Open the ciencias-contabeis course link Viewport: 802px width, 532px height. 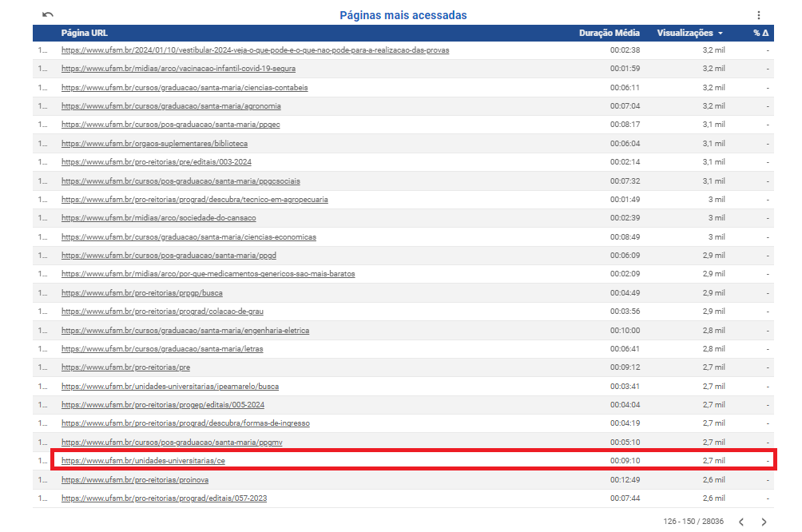[x=185, y=88]
